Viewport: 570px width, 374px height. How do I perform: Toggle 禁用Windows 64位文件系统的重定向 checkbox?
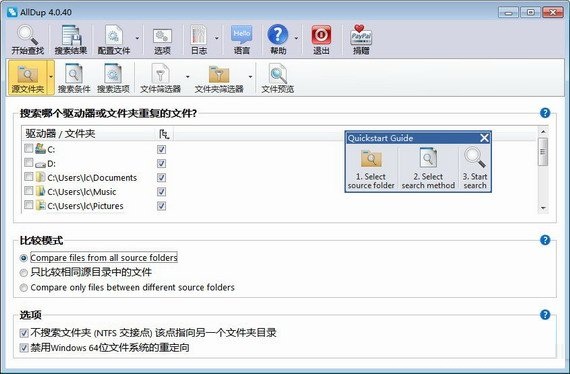pyautogui.click(x=24, y=348)
